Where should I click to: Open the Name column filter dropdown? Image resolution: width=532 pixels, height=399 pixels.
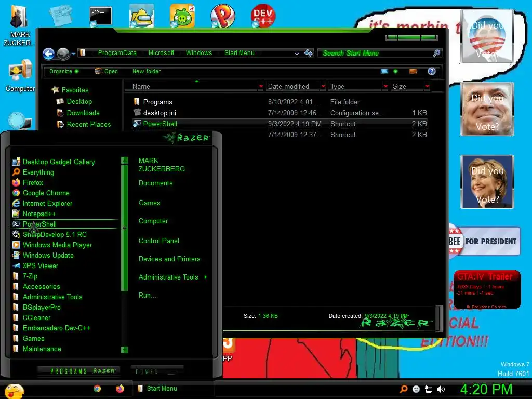pos(261,87)
